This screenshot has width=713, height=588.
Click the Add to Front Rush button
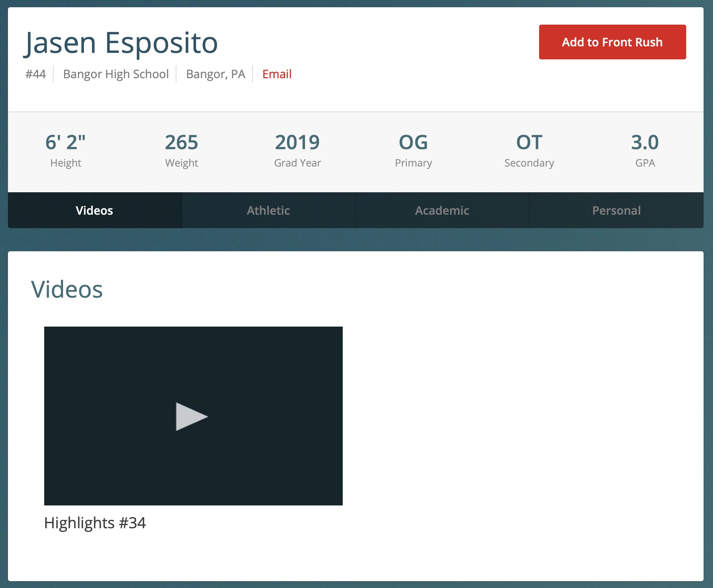[x=612, y=42]
